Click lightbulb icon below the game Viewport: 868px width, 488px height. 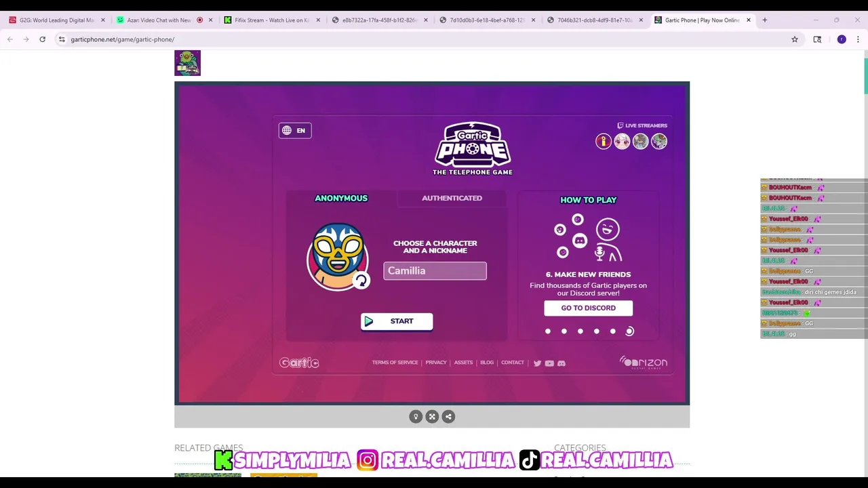416,417
